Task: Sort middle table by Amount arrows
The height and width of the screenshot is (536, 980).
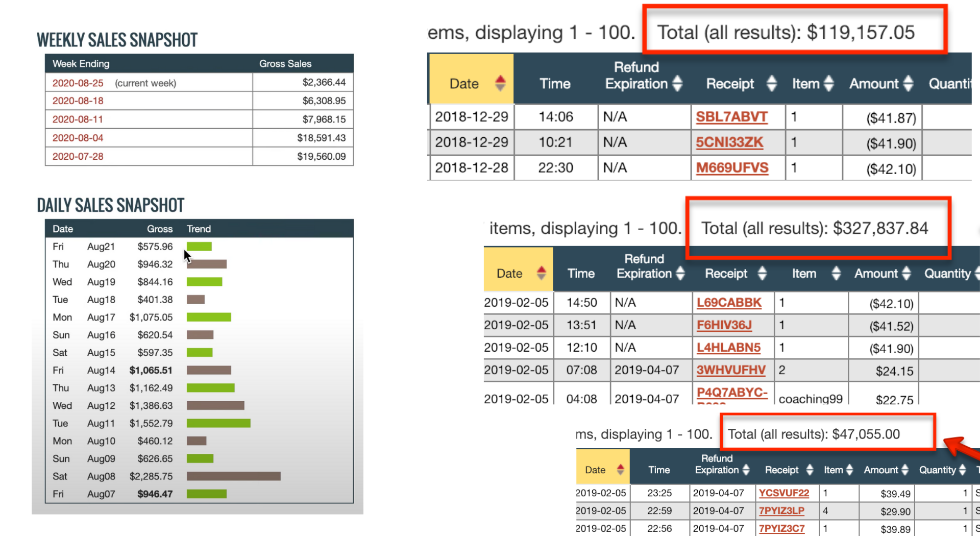Action: (x=906, y=273)
